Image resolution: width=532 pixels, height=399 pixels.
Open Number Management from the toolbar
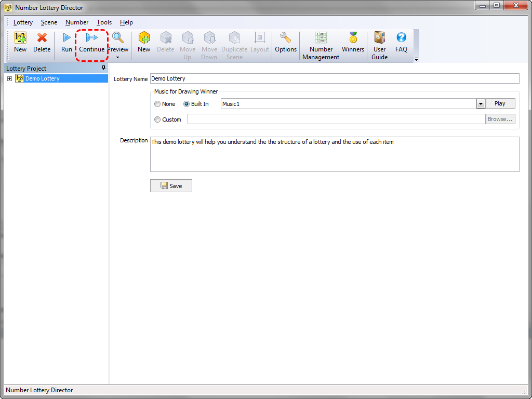click(x=321, y=38)
